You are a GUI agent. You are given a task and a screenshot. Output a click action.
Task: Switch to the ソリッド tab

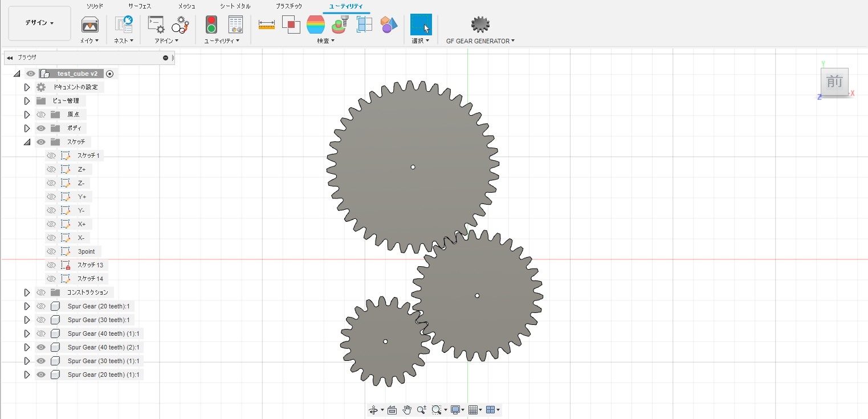[95, 6]
